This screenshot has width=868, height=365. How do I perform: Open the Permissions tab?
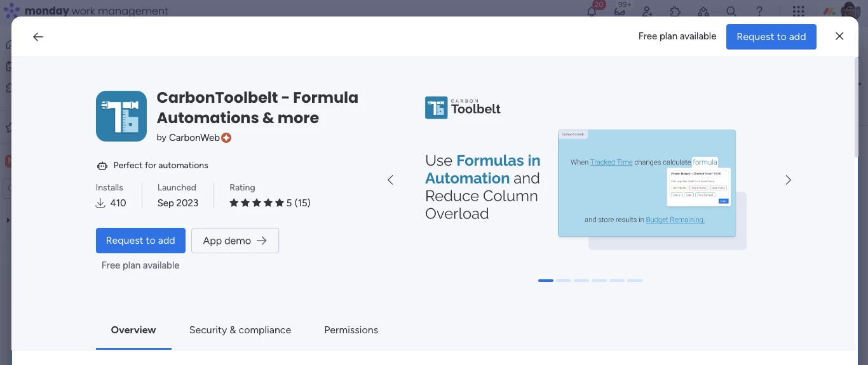[351, 330]
